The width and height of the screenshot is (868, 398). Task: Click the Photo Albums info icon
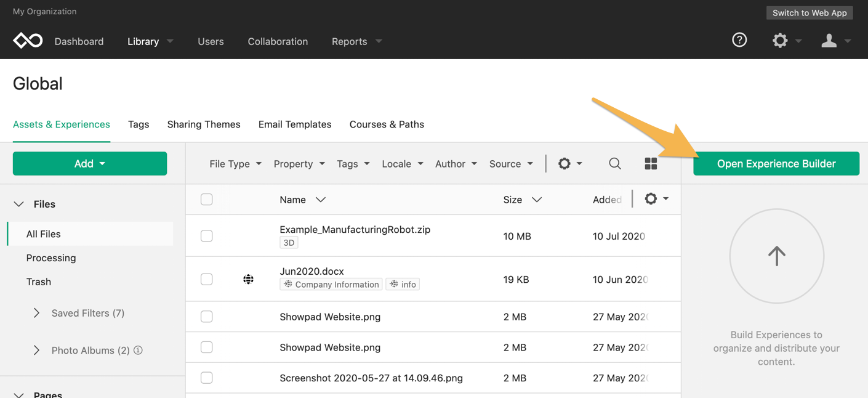point(139,350)
